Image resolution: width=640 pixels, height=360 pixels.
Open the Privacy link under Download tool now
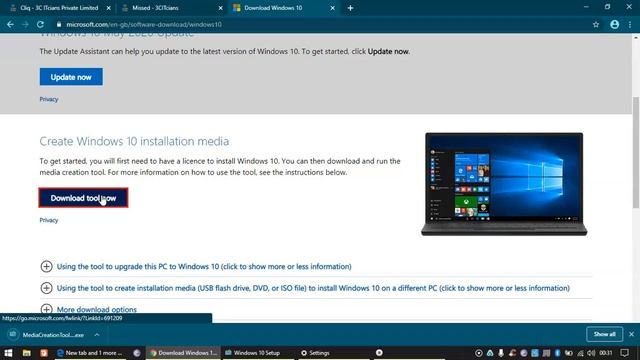pos(49,220)
